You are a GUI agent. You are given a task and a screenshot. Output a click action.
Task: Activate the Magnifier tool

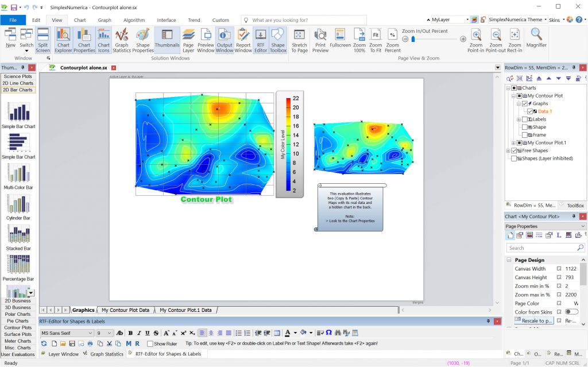pos(536,38)
